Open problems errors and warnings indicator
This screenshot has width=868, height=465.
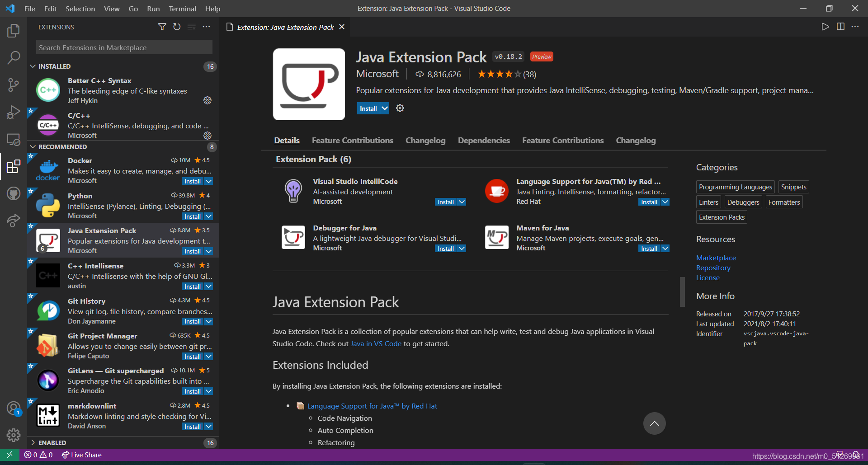(x=38, y=455)
